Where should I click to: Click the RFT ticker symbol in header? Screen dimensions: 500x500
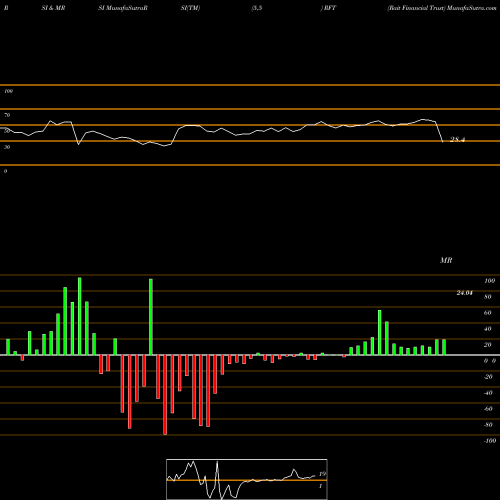tap(330, 8)
